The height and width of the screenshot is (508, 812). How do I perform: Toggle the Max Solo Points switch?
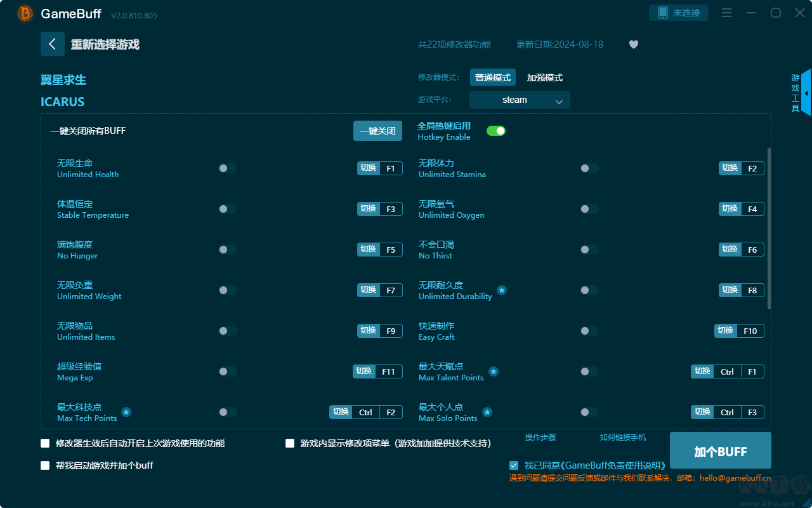(x=589, y=412)
